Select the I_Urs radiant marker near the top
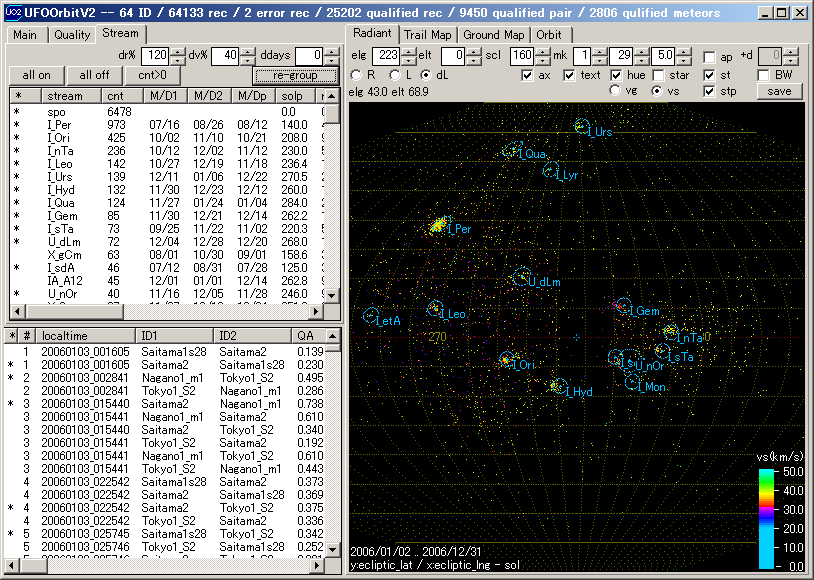The image size is (814, 580). coord(582,126)
